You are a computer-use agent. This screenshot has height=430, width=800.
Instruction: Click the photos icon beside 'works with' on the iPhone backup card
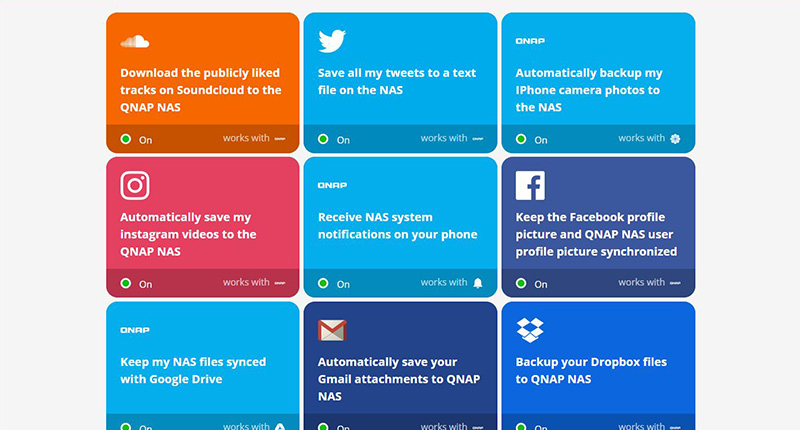point(676,139)
